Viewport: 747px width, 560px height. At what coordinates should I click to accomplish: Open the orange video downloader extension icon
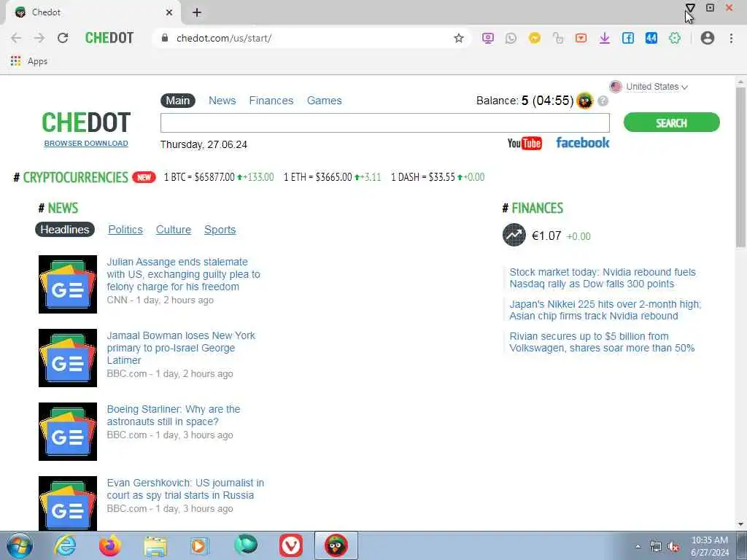click(x=581, y=38)
